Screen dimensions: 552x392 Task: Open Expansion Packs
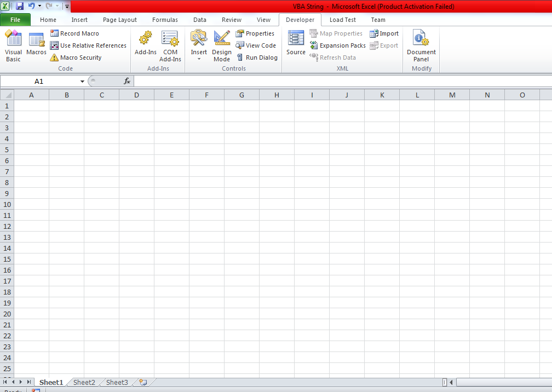tap(337, 45)
